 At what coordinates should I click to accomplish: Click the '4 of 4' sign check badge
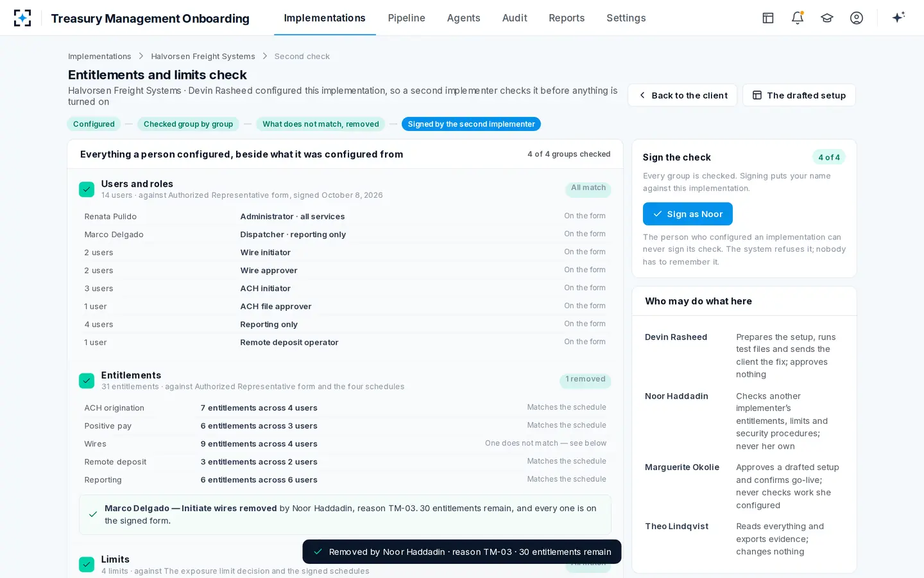tap(829, 157)
